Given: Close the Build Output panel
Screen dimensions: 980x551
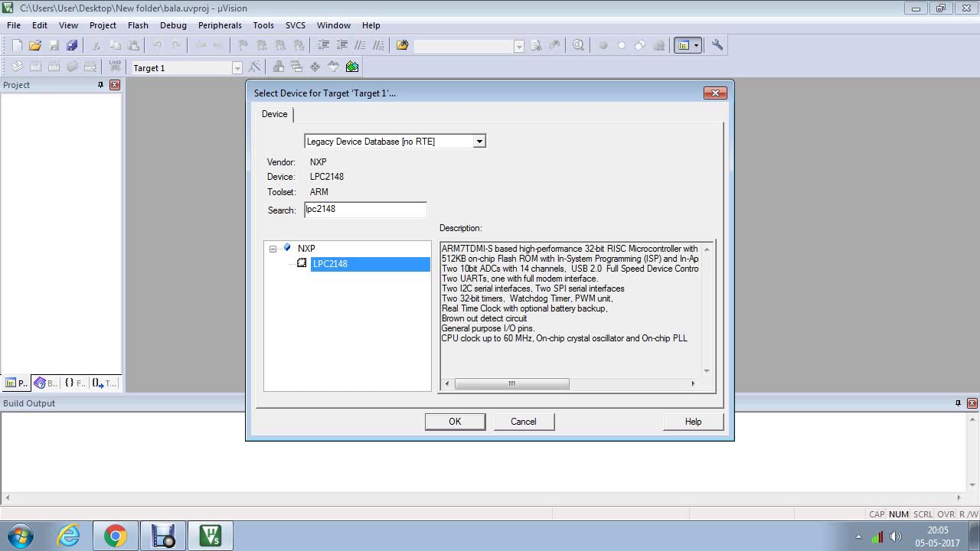Looking at the screenshot, I should (x=972, y=403).
